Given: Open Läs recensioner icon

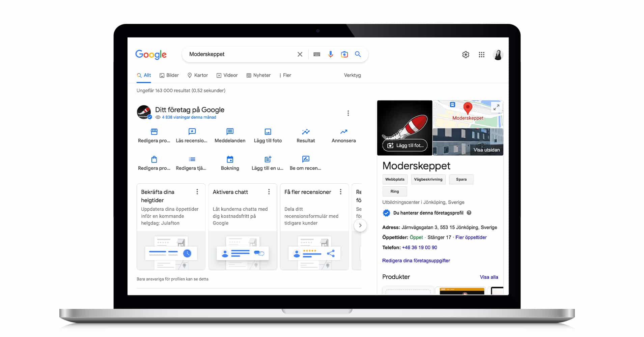Looking at the screenshot, I should [192, 132].
